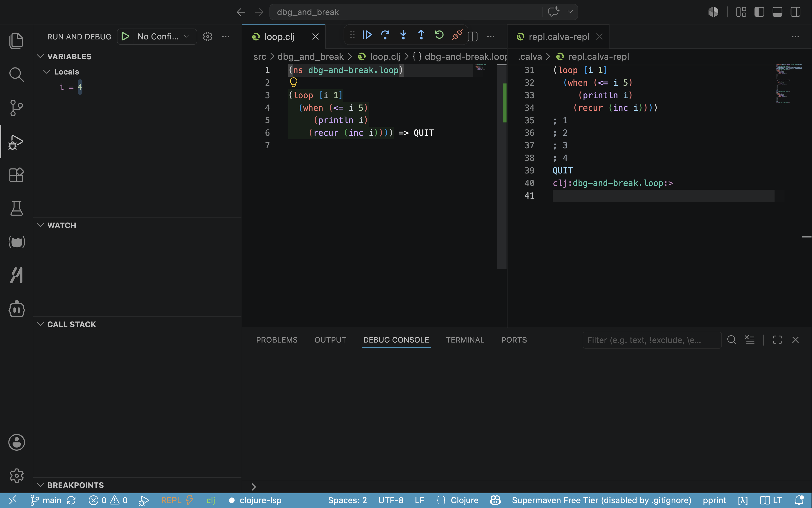This screenshot has width=812, height=508.
Task: Toggle the bottom panel visibility
Action: tap(777, 12)
